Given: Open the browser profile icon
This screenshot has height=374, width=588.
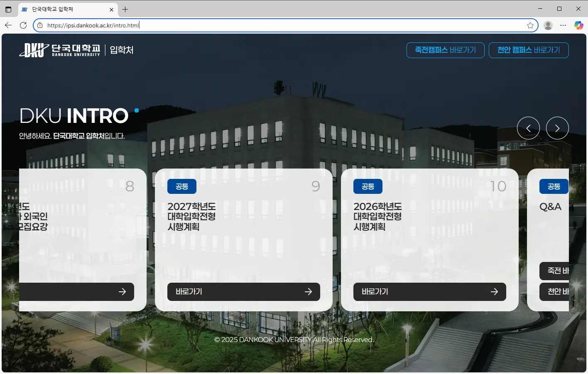Looking at the screenshot, I should coord(548,25).
